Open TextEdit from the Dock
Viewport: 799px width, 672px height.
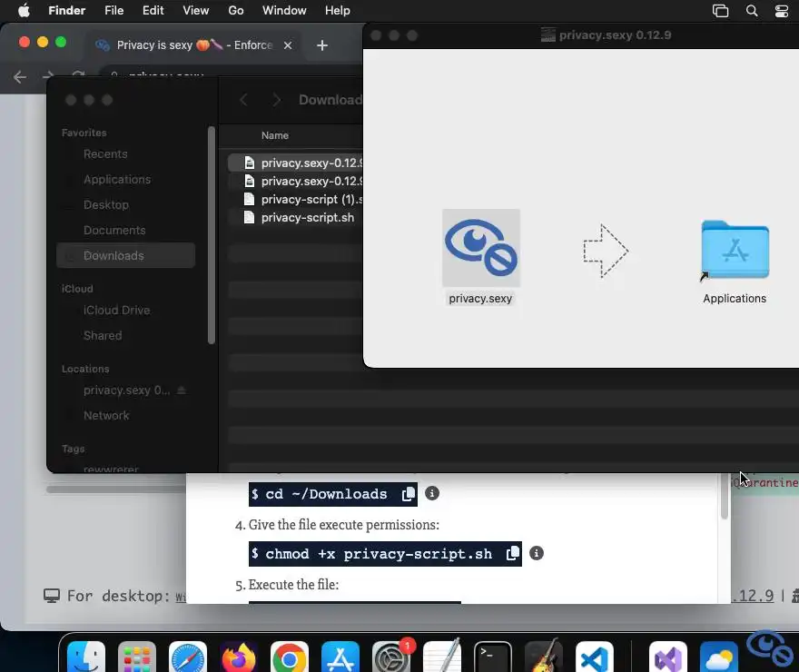(442, 657)
